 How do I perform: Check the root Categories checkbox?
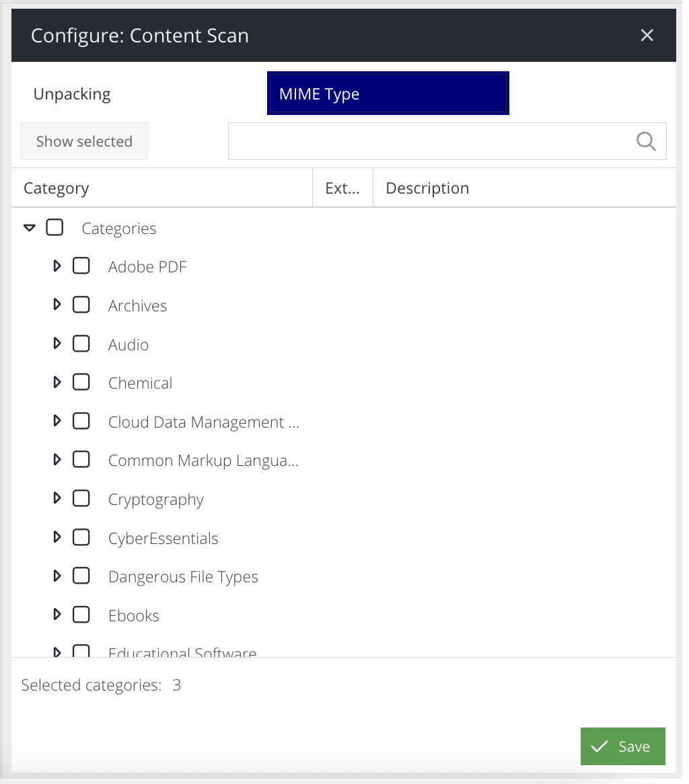coord(55,227)
